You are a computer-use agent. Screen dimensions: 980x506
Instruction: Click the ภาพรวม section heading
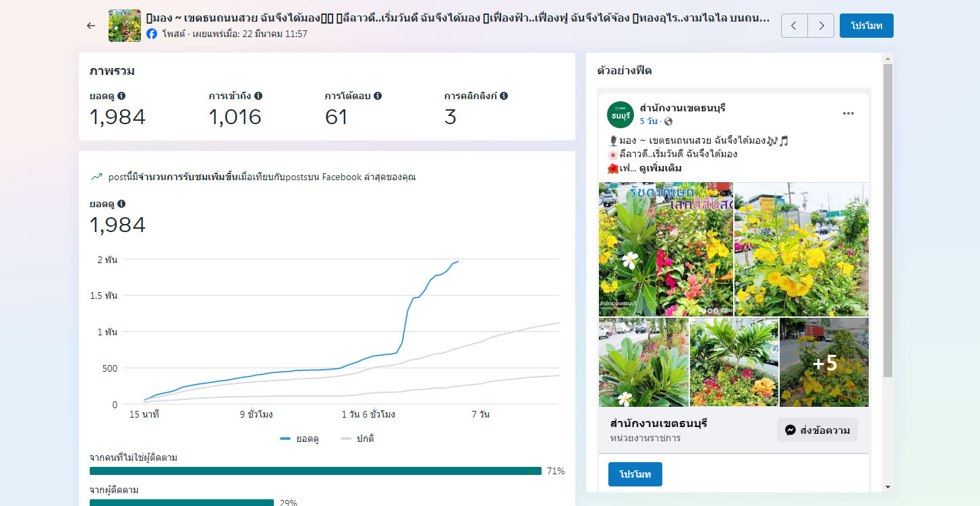coord(112,71)
